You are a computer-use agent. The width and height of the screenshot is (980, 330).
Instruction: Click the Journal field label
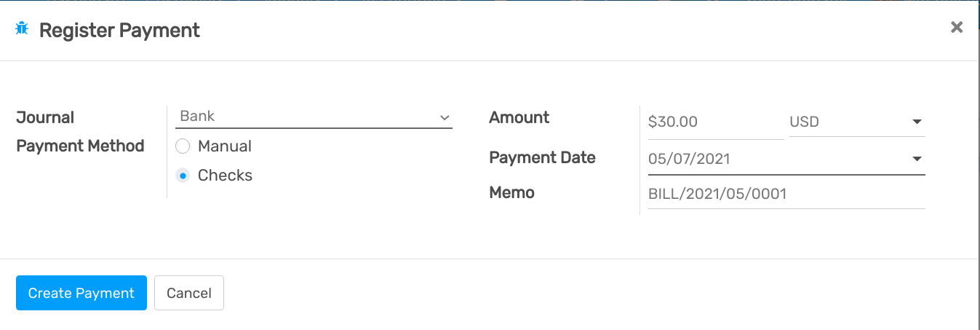(45, 117)
